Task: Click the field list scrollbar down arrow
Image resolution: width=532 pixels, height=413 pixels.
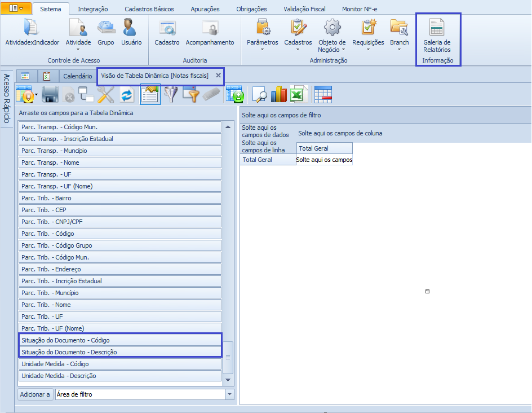Action: 228,380
